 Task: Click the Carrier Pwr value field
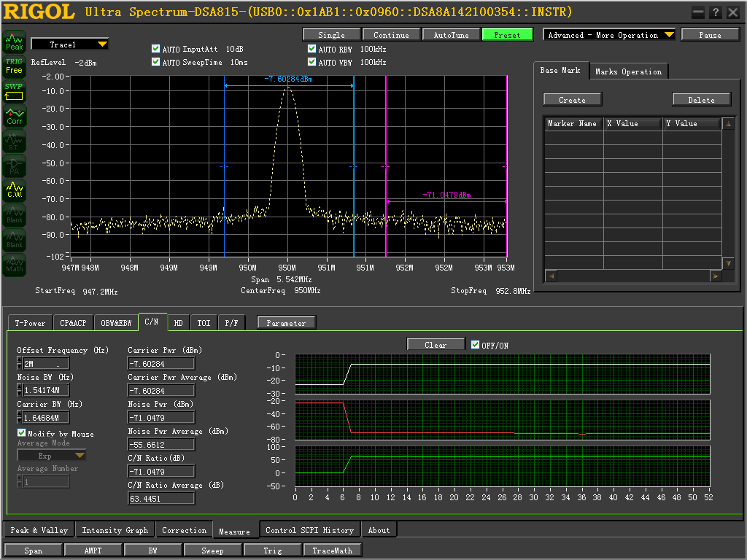click(161, 363)
